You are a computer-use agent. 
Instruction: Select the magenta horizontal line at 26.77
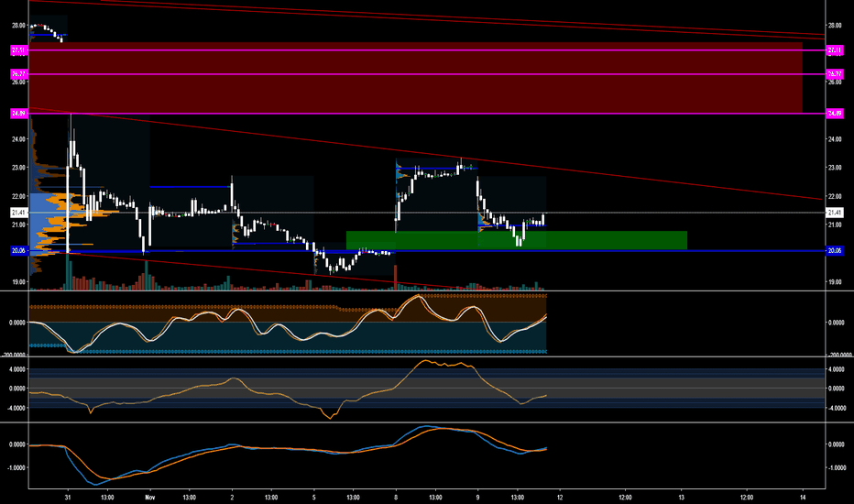click(428, 73)
